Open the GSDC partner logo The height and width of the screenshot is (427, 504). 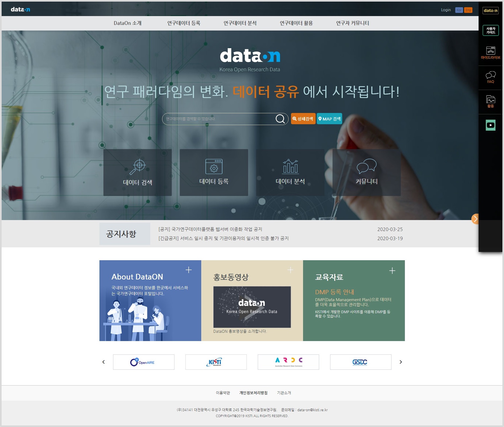point(361,362)
